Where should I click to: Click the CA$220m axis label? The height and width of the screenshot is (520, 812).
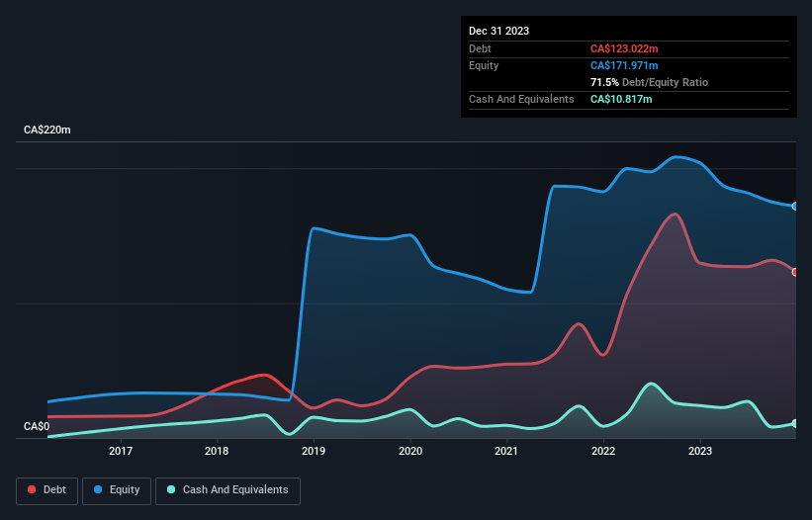47,130
